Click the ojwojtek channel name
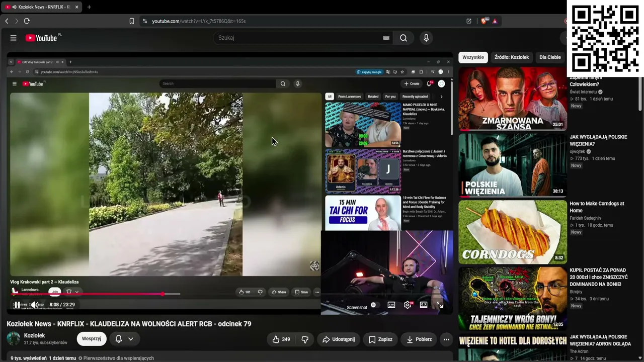 pyautogui.click(x=577, y=151)
